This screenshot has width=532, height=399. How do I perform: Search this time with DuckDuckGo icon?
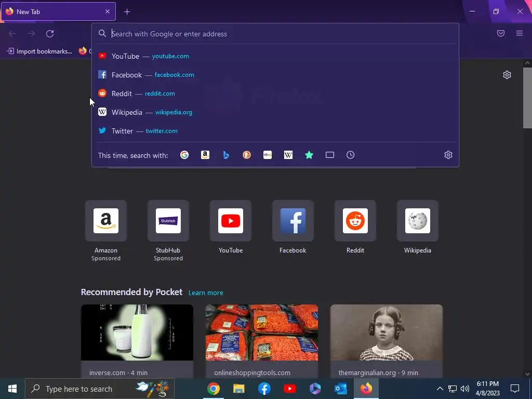pos(247,155)
